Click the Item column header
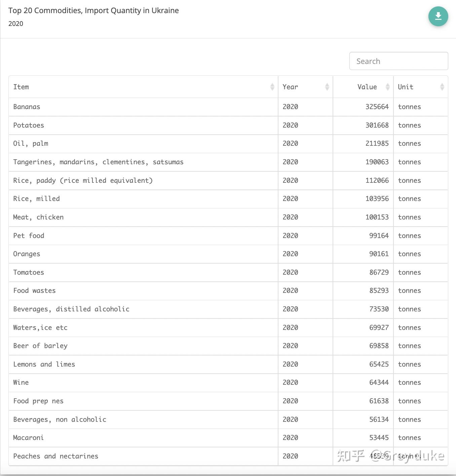The image size is (456, 476). (x=21, y=87)
